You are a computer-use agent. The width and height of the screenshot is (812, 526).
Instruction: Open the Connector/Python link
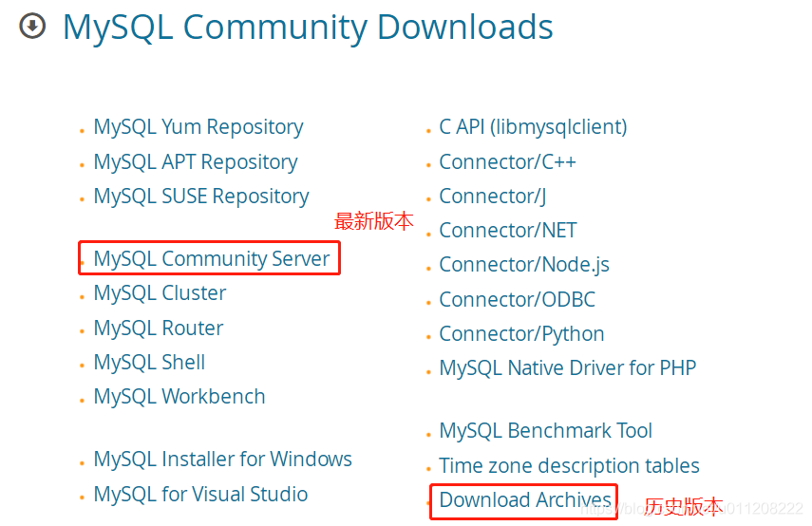pos(521,334)
